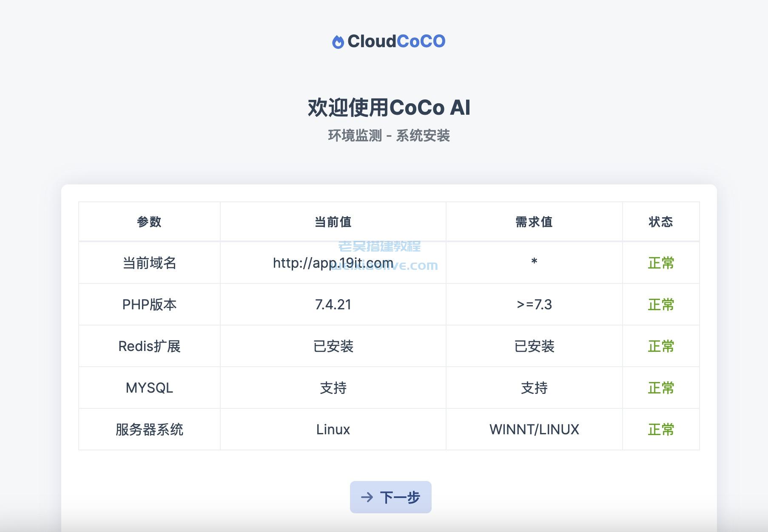Select the 服务器系统 row label
The image size is (768, 532).
[149, 430]
